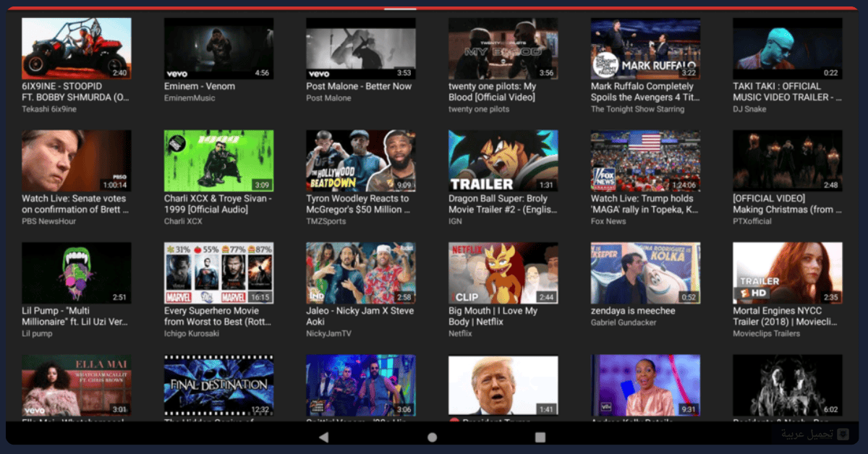Open the Fox News channel name

point(608,221)
